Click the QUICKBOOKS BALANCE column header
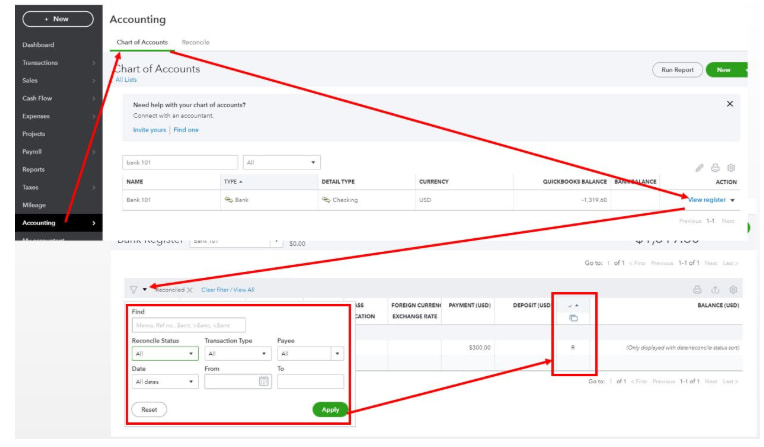 point(575,182)
